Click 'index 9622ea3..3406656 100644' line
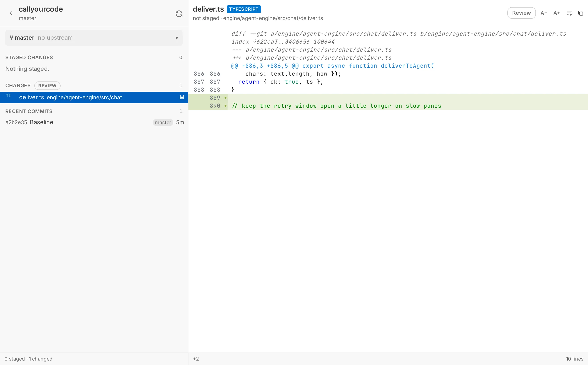 pos(283,42)
